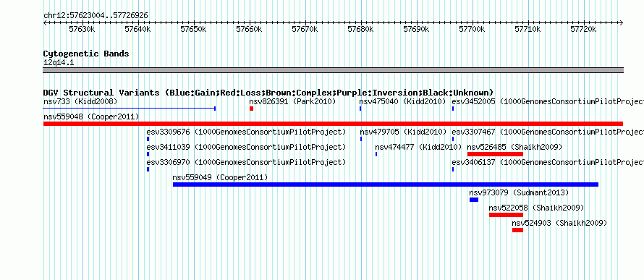Select the long blue nsv559049 gain bar
The height and width of the screenshot is (280, 644).
(x=386, y=184)
